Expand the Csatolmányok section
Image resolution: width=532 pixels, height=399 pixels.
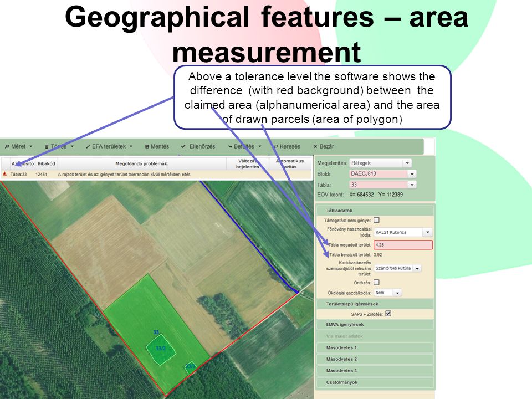point(375,382)
